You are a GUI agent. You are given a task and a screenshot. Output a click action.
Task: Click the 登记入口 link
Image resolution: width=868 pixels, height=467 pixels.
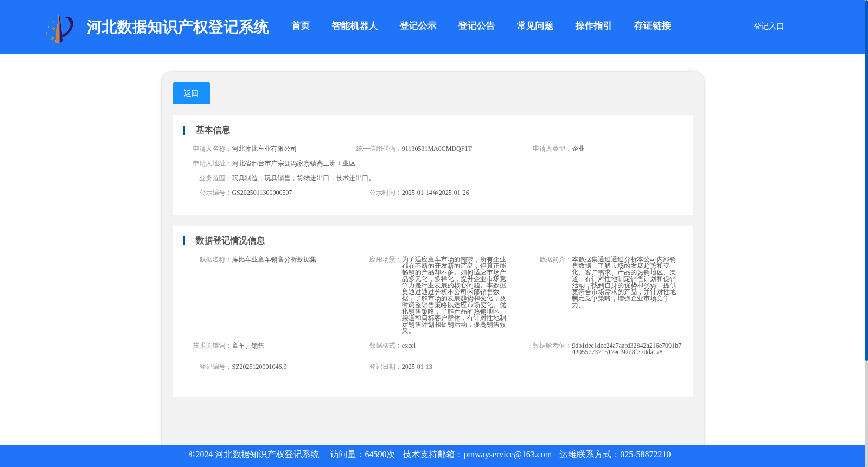769,26
